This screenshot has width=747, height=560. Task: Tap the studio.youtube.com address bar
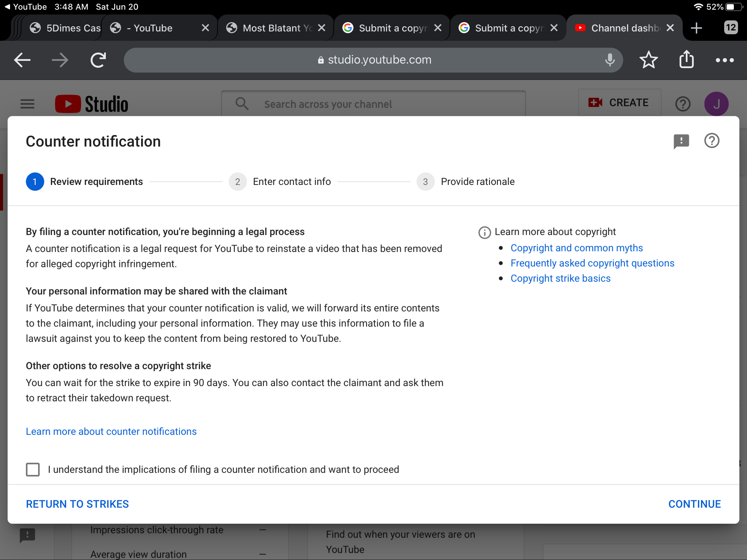[373, 60]
